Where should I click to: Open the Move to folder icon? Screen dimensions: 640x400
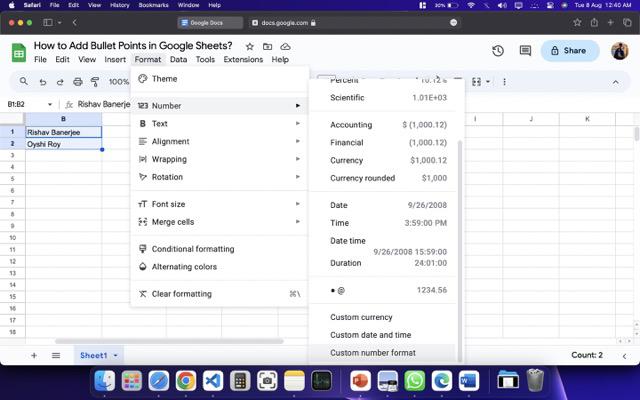pyautogui.click(x=267, y=47)
